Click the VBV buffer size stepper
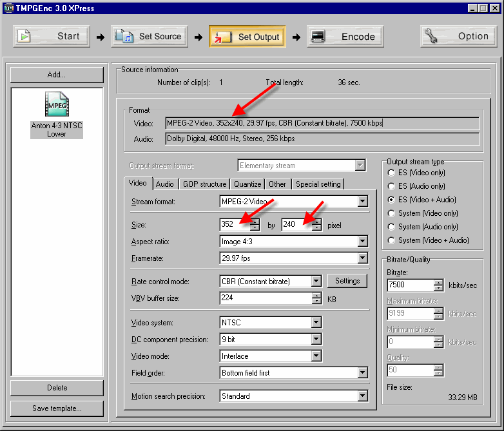 click(316, 298)
